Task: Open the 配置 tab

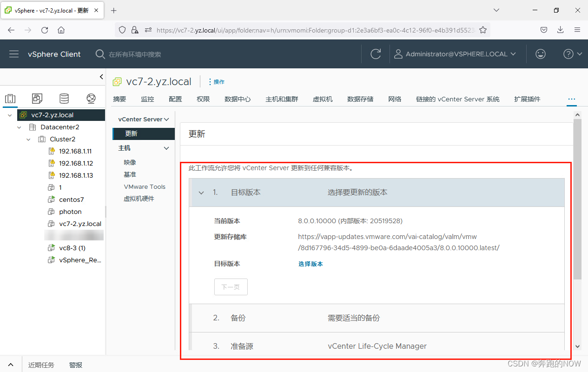Action: [x=175, y=99]
